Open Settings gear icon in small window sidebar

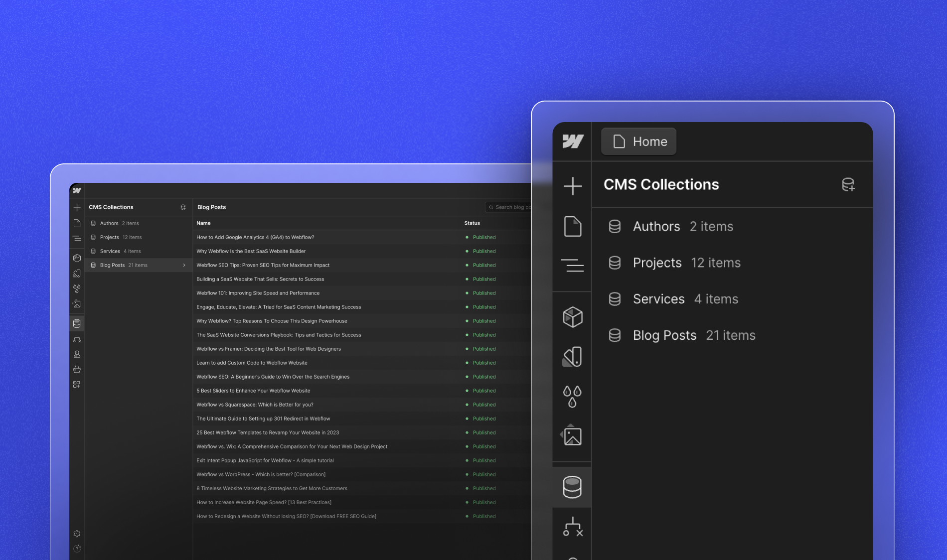77,534
